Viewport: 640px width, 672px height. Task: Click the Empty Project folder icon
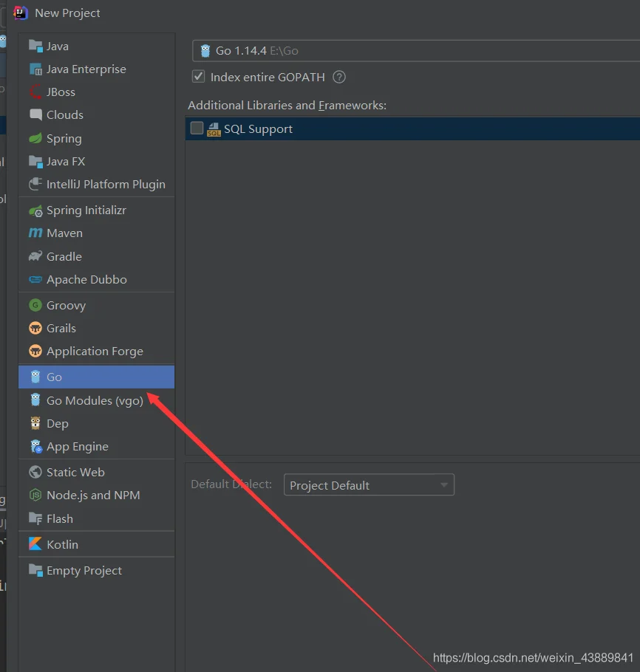tap(35, 570)
